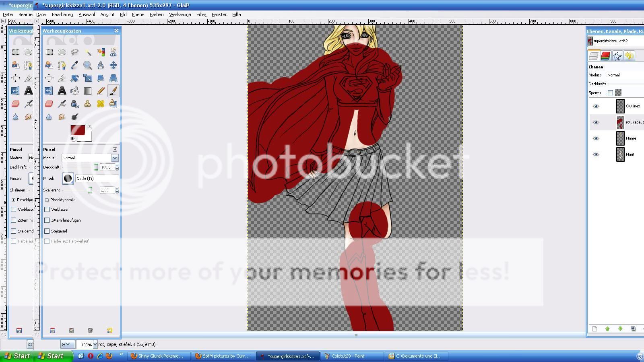Open SotM pictures taskbar window
The image size is (644, 362).
tap(223, 356)
